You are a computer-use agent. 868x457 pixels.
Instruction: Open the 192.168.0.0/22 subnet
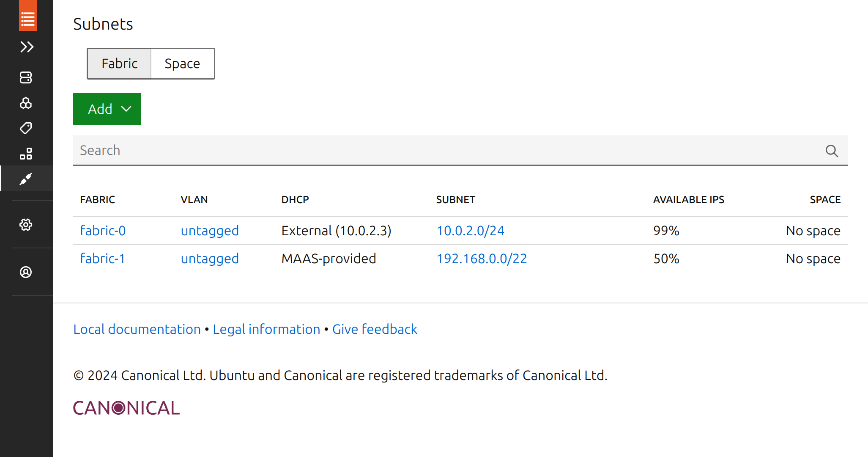482,259
